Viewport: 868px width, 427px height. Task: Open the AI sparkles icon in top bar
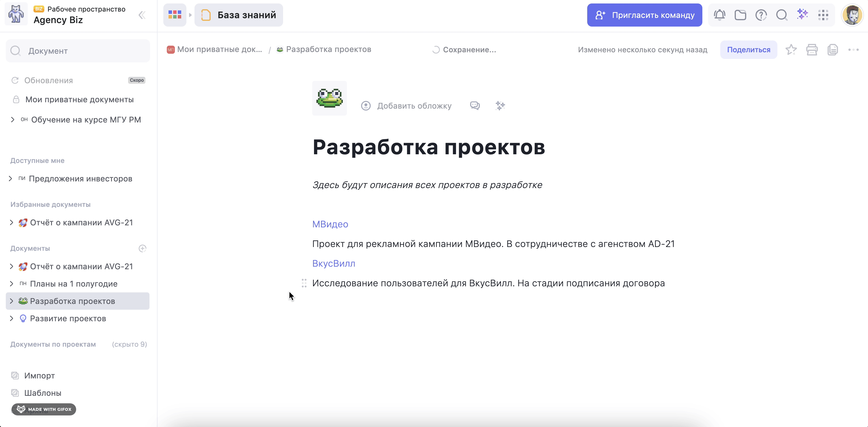pyautogui.click(x=802, y=14)
